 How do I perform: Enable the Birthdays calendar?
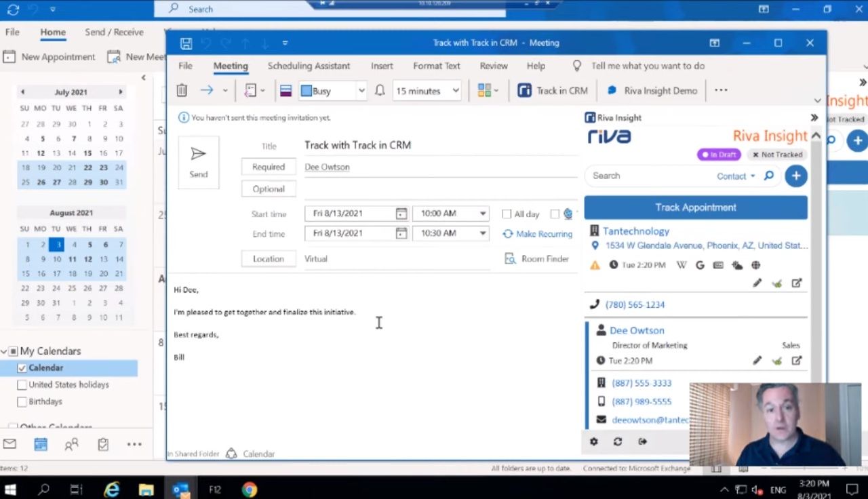click(22, 402)
